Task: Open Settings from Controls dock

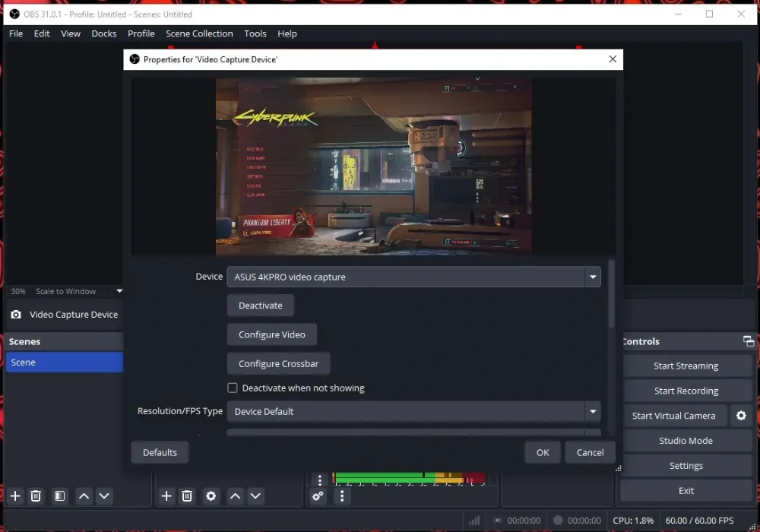Action: (686, 466)
